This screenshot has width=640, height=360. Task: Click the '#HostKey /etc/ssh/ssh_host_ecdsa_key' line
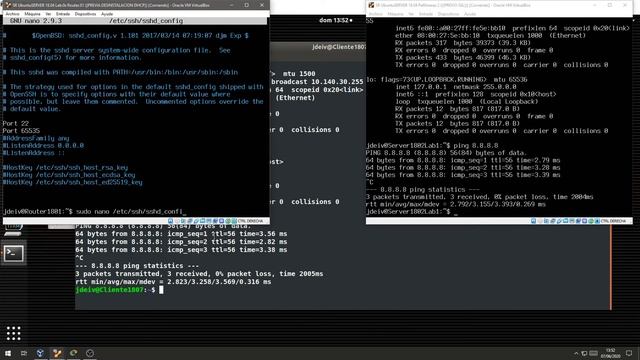click(x=69, y=175)
